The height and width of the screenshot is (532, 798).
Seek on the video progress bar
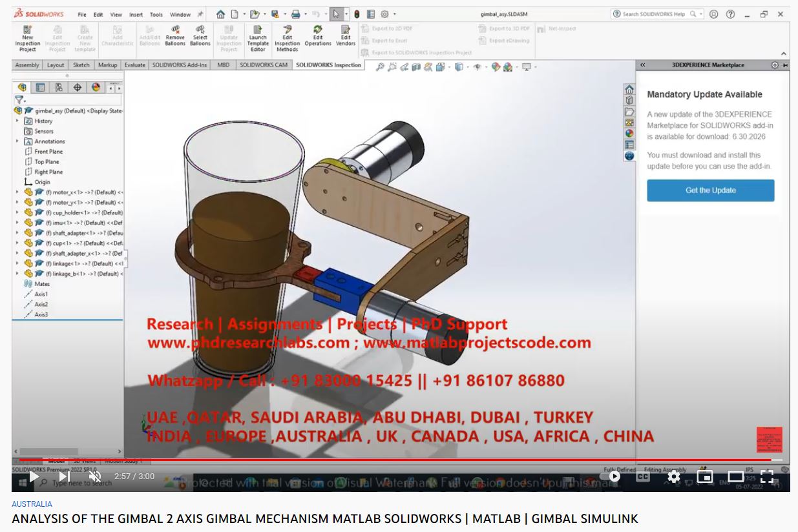click(x=401, y=460)
